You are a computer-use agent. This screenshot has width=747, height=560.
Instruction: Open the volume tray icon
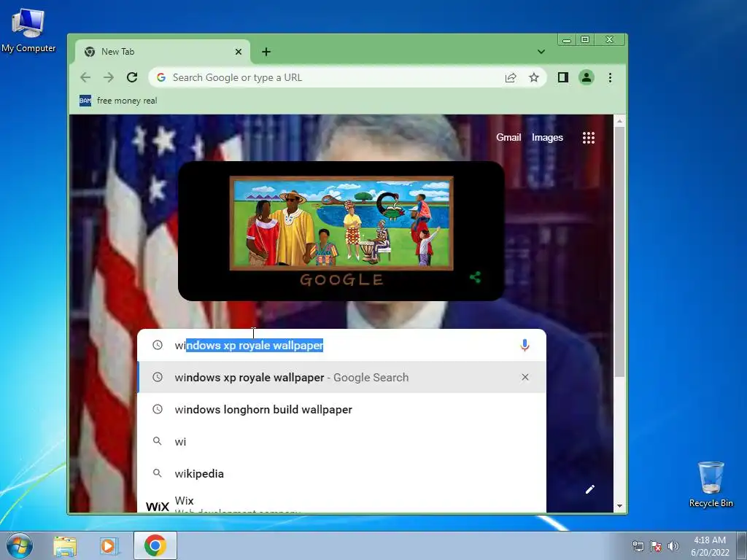click(x=673, y=546)
